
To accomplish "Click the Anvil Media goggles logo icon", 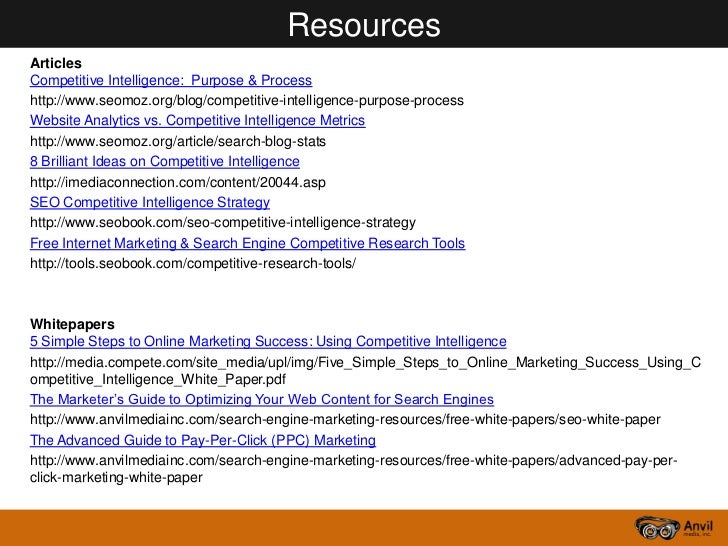I will point(657,528).
